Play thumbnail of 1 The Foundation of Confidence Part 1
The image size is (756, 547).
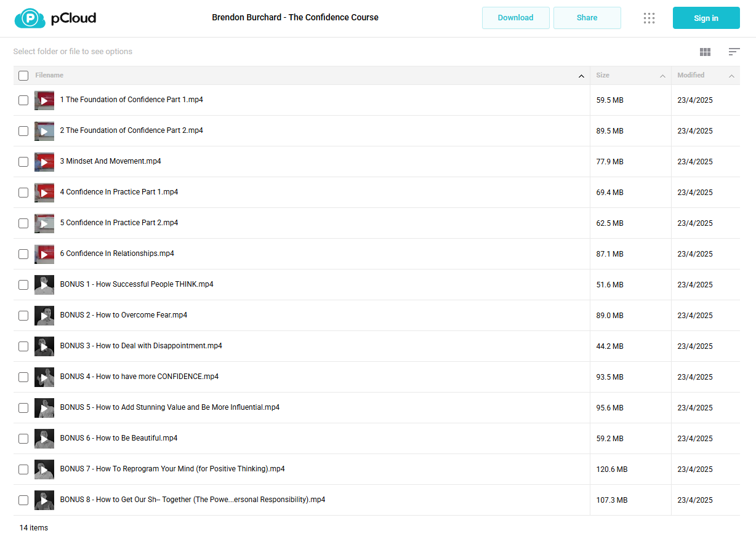(x=44, y=100)
